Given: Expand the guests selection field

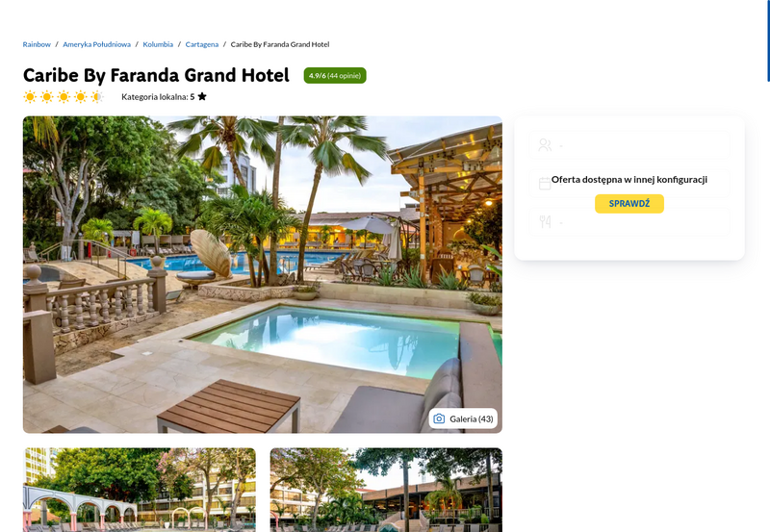Looking at the screenshot, I should [x=629, y=144].
